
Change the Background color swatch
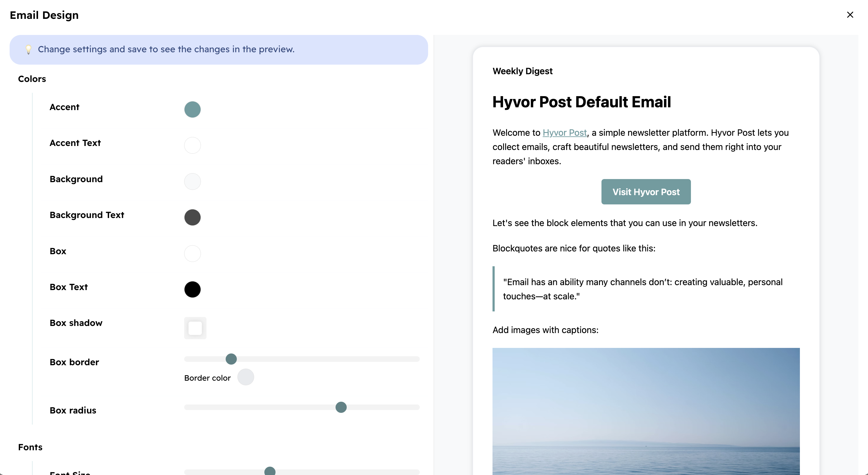point(193,181)
